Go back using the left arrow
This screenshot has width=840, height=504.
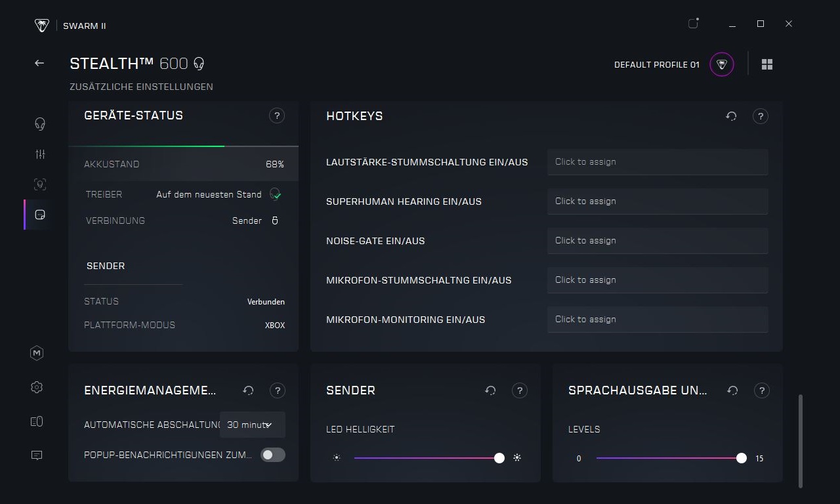click(39, 63)
